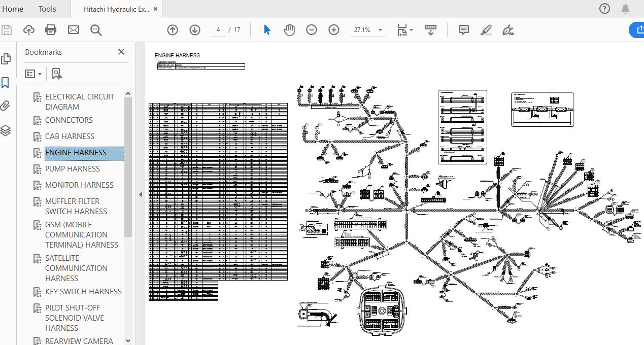
Task: Add a comment note icon
Action: (x=464, y=30)
